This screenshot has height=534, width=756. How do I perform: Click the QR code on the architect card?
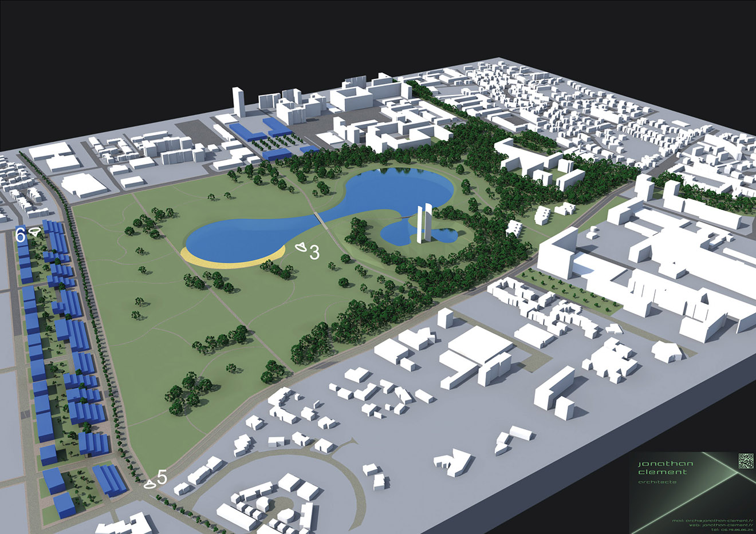coord(745,460)
